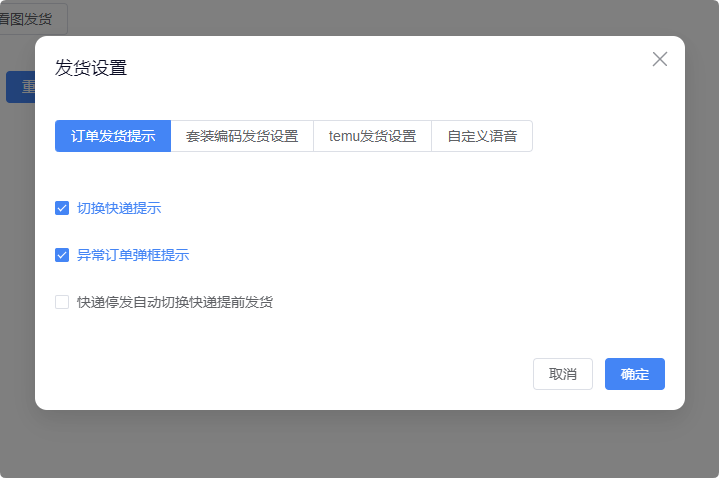Switch to the 订单发货提示 tab
This screenshot has height=478, width=719.
[x=113, y=136]
